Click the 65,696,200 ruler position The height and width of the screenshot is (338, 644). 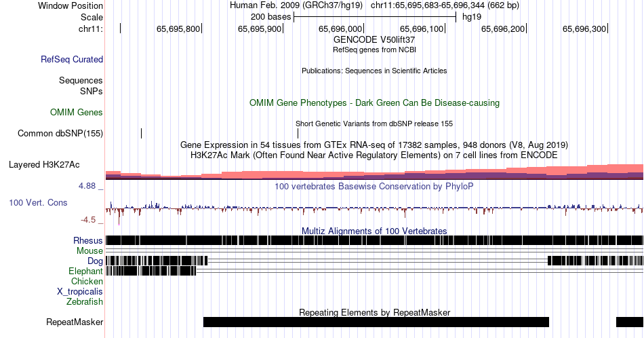click(x=503, y=29)
